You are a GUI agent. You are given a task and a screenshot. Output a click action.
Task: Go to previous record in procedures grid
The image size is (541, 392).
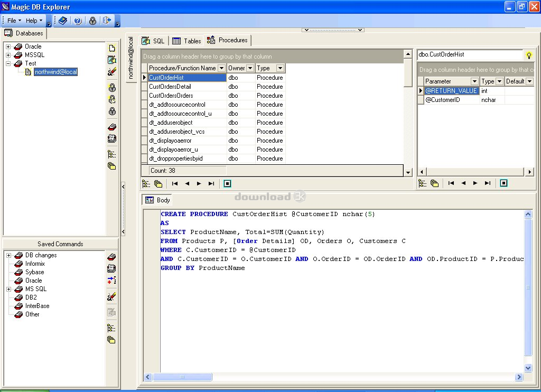click(187, 183)
